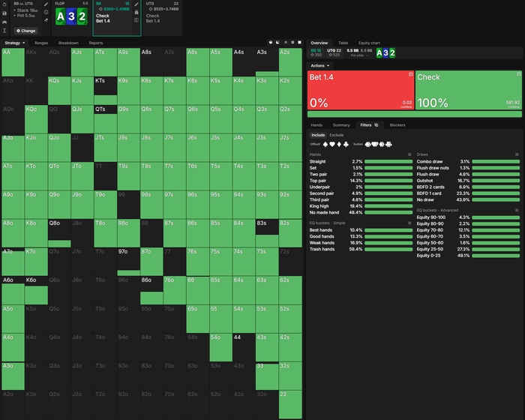Select the AA cell in the matrix
Image resolution: width=525 pixels, height=420 pixels.
(13, 62)
